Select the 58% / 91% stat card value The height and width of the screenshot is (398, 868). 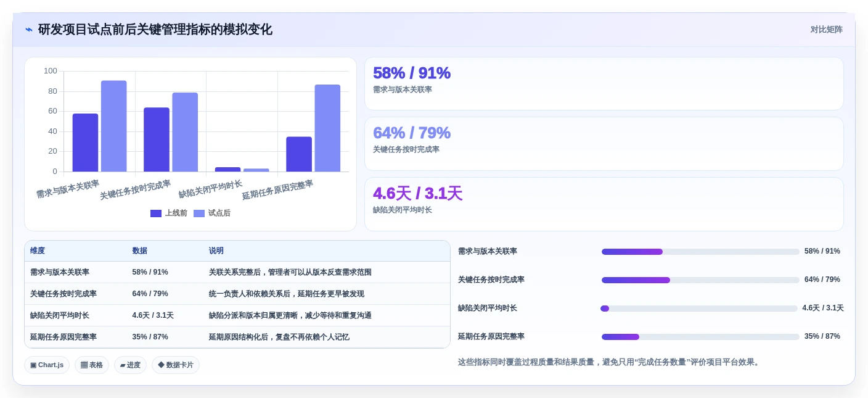point(412,73)
